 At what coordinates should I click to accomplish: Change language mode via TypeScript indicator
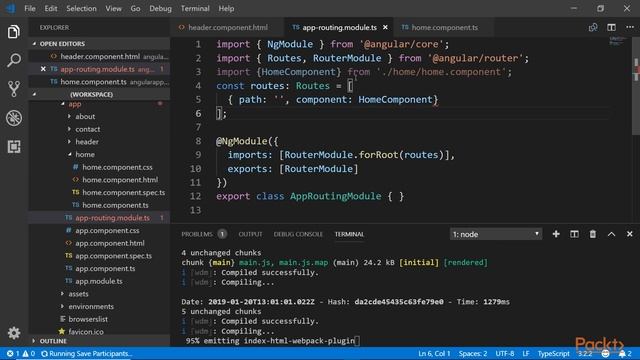point(553,353)
